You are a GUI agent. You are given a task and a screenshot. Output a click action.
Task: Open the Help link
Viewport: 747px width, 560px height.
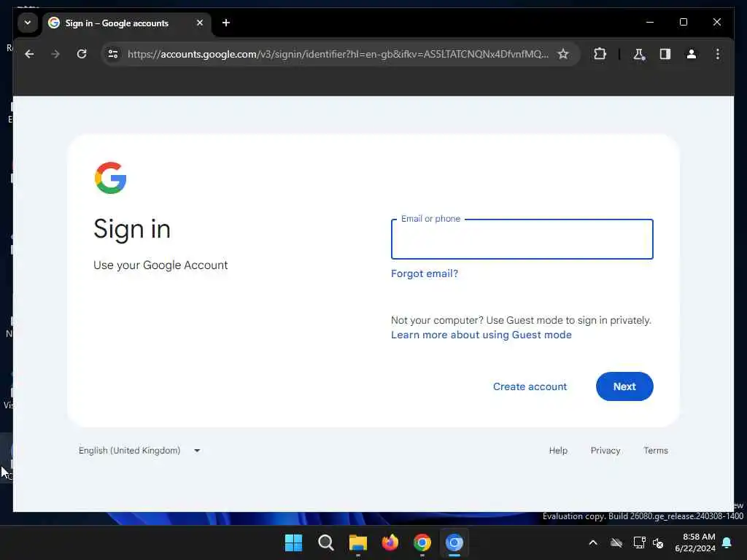coord(558,451)
